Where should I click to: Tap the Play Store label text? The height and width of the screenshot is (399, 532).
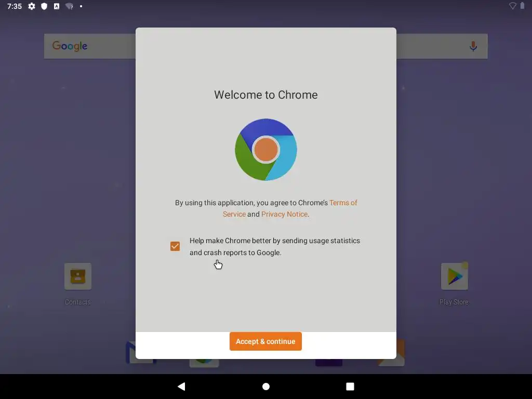[x=454, y=302]
